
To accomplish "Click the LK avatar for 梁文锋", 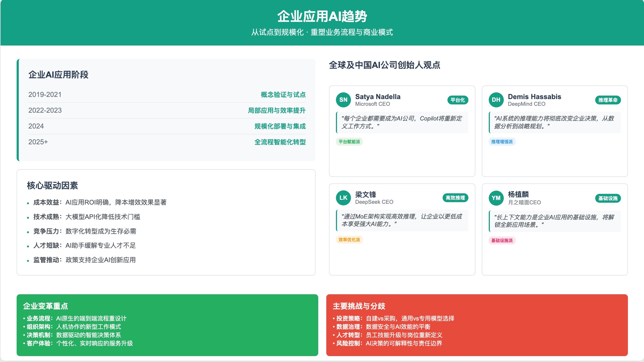I will [343, 198].
